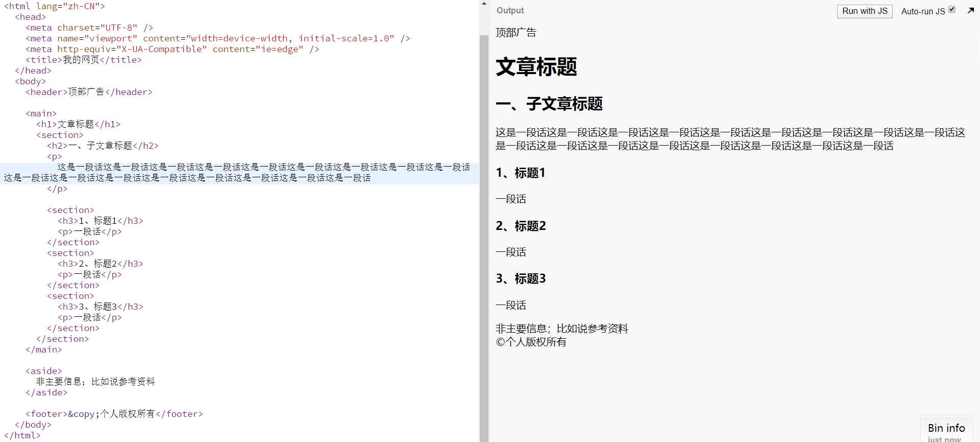This screenshot has height=442, width=980.
Task: Pop out the output in new window arrow
Action: (x=971, y=10)
